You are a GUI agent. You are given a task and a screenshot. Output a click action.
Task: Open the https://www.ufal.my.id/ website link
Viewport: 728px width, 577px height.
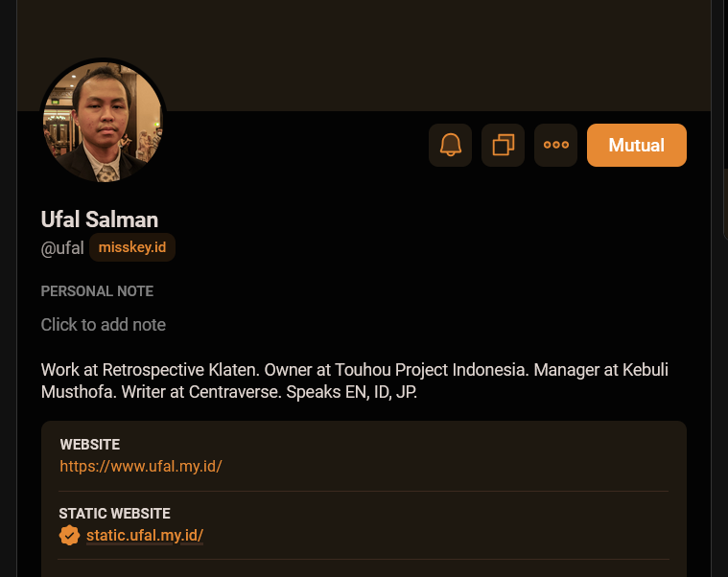pos(141,467)
